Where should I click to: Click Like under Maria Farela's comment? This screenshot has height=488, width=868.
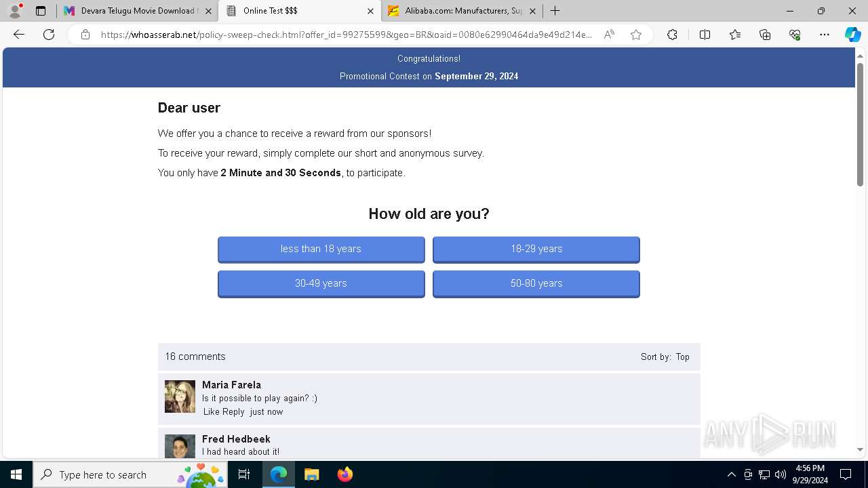(x=212, y=411)
